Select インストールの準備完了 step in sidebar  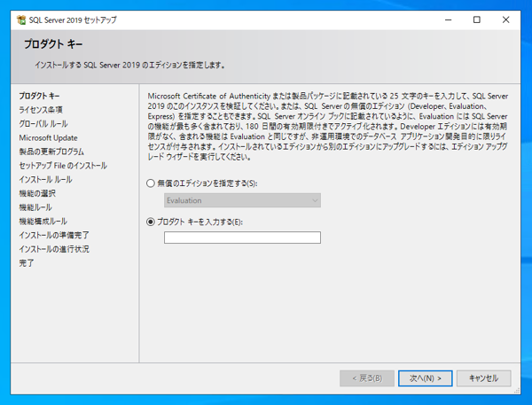[x=54, y=235]
